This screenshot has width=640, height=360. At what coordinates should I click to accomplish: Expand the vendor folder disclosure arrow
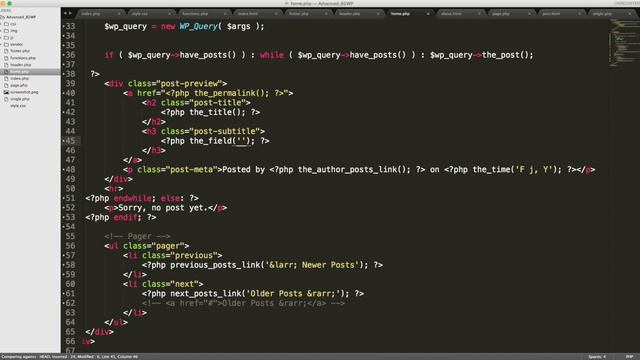[1, 44]
